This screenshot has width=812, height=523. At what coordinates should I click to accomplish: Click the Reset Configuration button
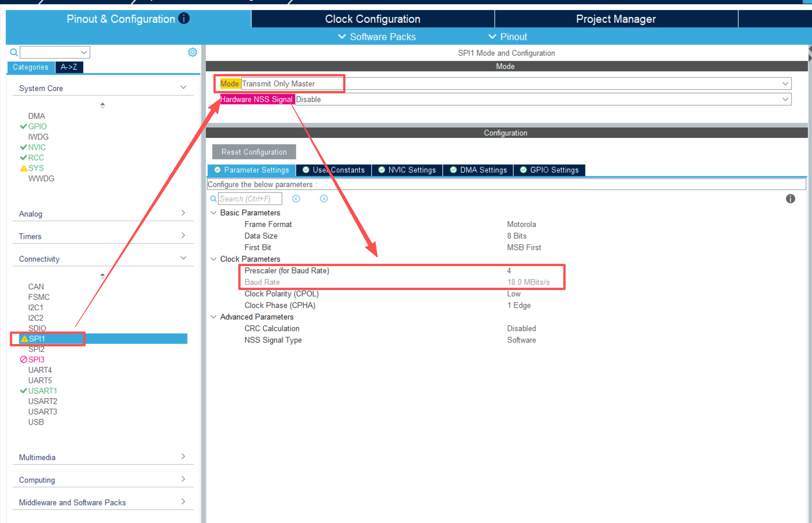254,152
